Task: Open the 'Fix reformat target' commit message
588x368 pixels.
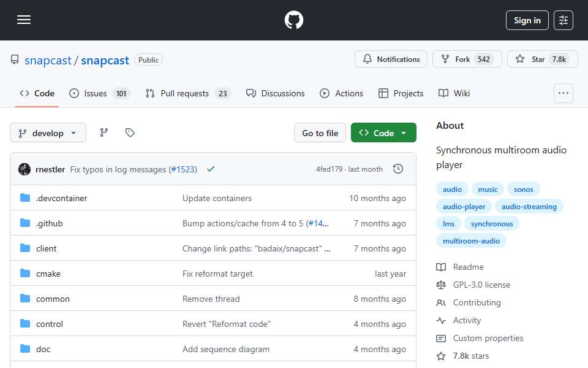Action: 217,274
